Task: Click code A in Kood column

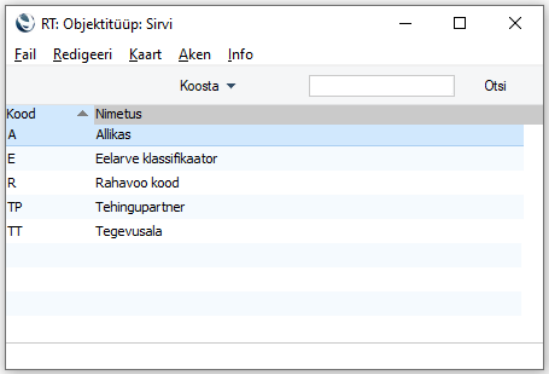Action: 12,135
